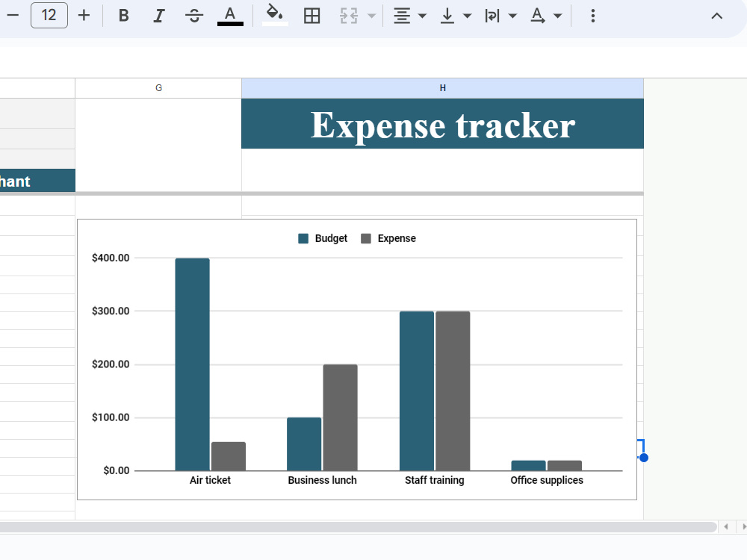
Task: Click the blue selection fill handle dot
Action: tap(644, 458)
